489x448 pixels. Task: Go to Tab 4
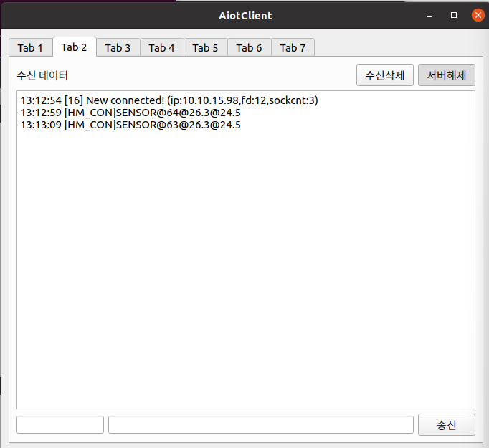161,48
